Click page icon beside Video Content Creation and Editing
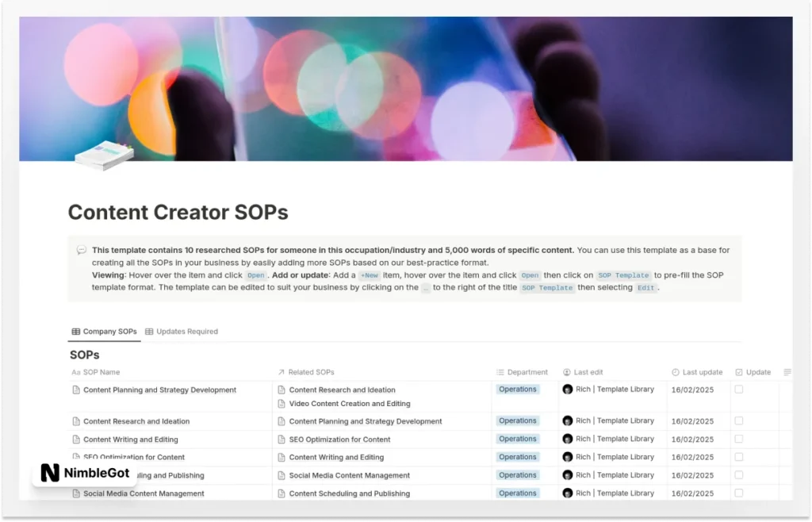The width and height of the screenshot is (812, 522). click(x=282, y=404)
